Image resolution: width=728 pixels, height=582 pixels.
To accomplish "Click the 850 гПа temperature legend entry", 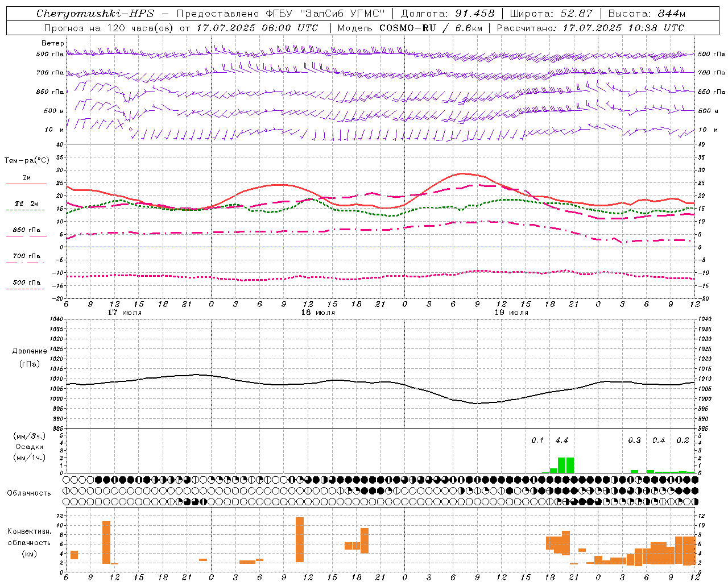I will click(26, 230).
